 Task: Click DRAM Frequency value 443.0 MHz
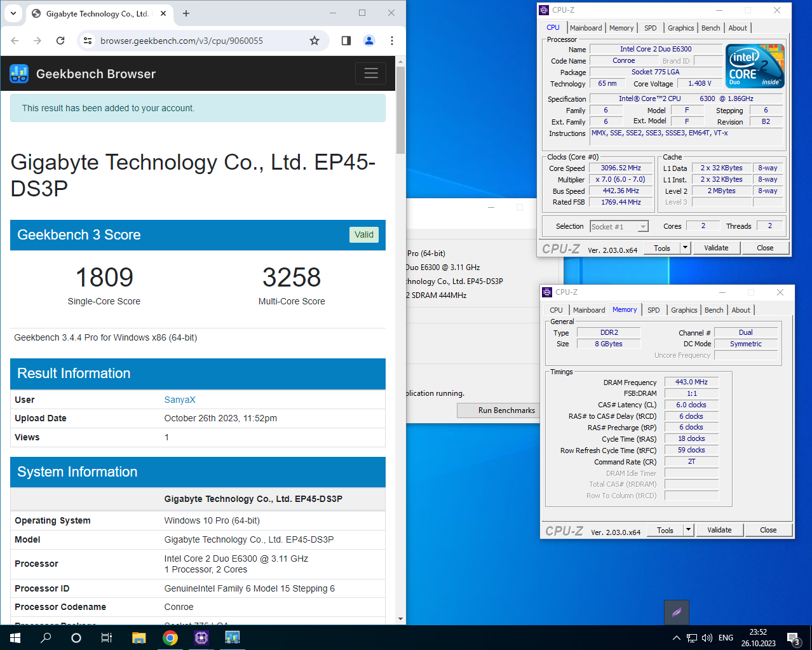691,382
